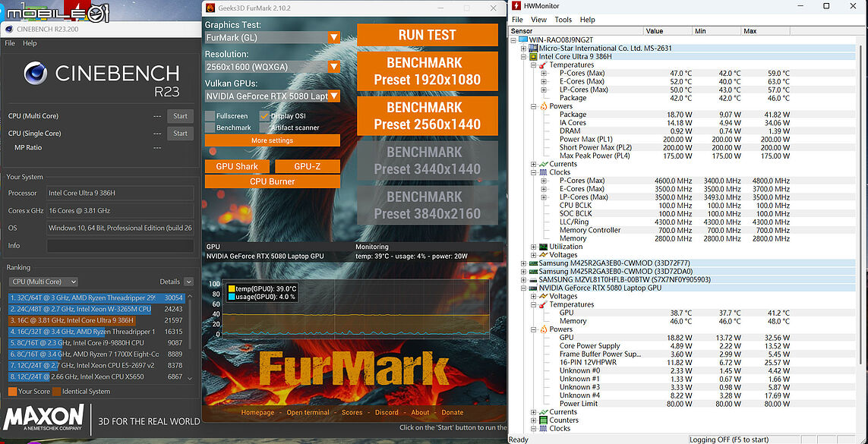The width and height of the screenshot is (868, 444).
Task: Click the orange Your Score legend swatch
Action: (12, 392)
